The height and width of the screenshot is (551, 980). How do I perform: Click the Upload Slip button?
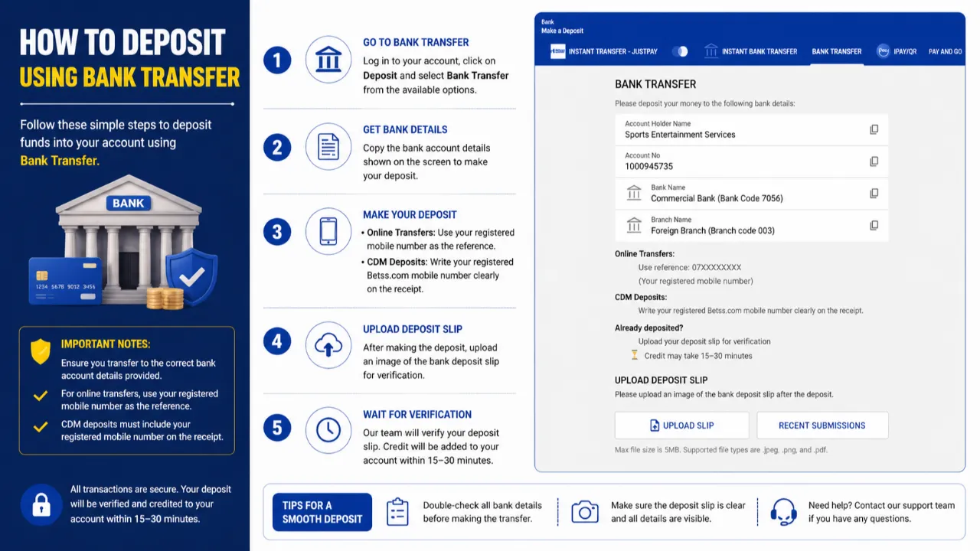pos(681,425)
